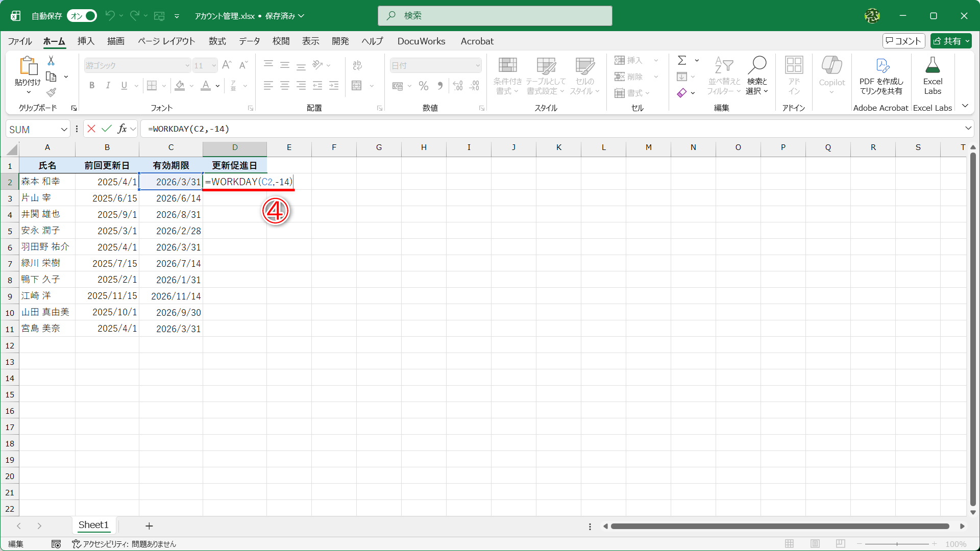Image resolution: width=980 pixels, height=551 pixels.
Task: Toggle underline formatting
Action: (124, 85)
